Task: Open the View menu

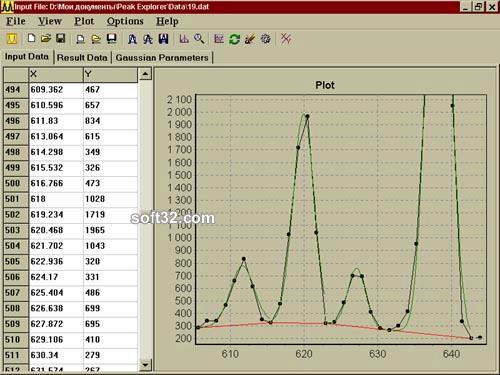Action: point(50,21)
